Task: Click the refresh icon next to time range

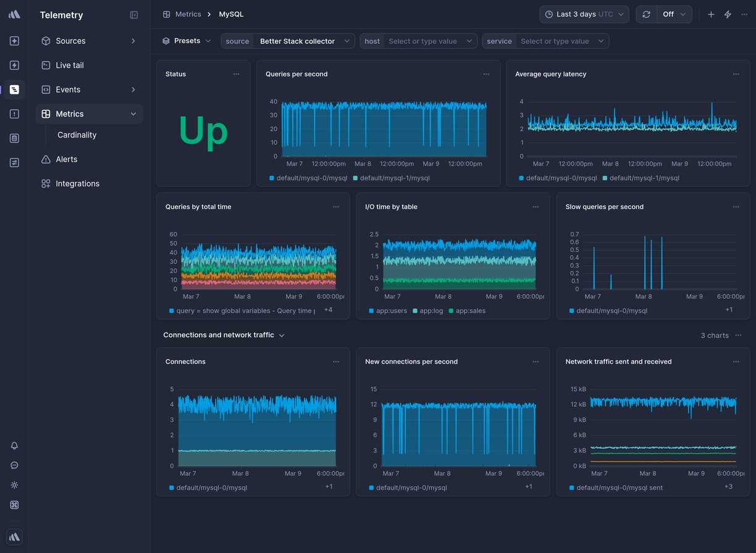Action: 646,14
